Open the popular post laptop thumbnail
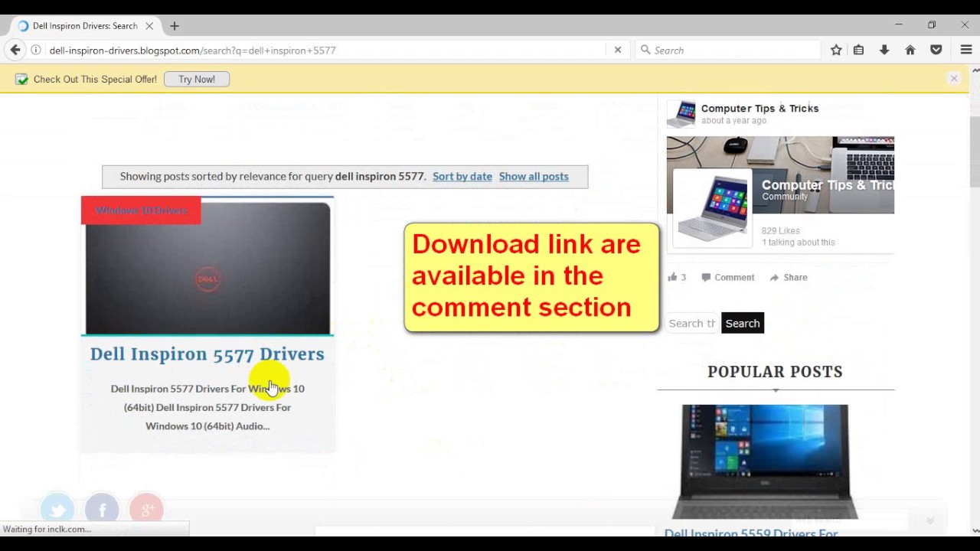Image resolution: width=980 pixels, height=551 pixels. click(x=765, y=461)
